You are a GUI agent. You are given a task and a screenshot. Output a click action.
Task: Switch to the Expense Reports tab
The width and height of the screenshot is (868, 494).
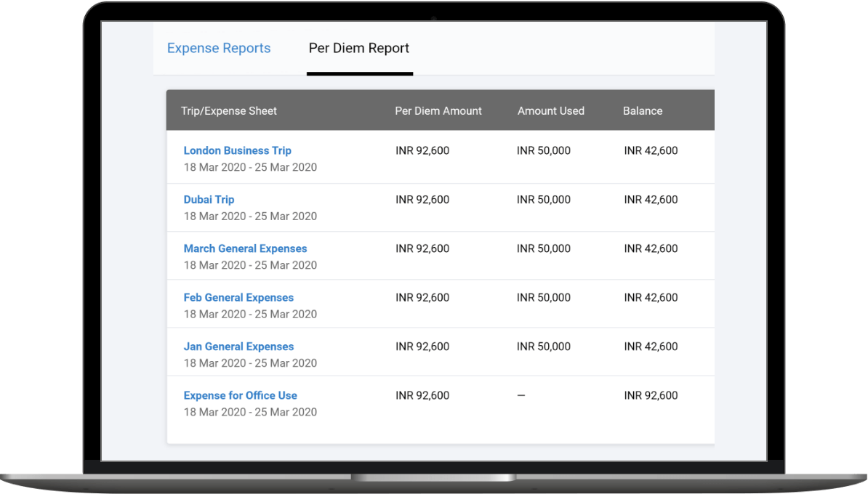[219, 48]
